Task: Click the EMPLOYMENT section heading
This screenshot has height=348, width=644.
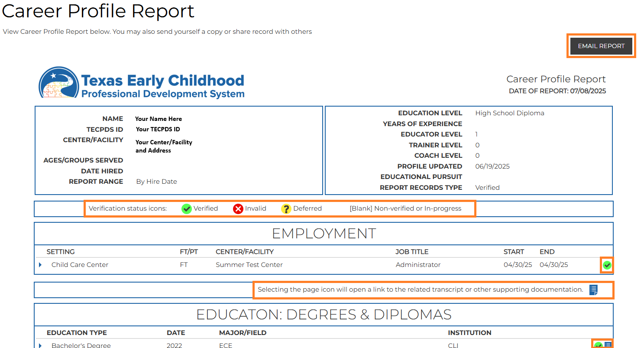Action: (x=324, y=234)
